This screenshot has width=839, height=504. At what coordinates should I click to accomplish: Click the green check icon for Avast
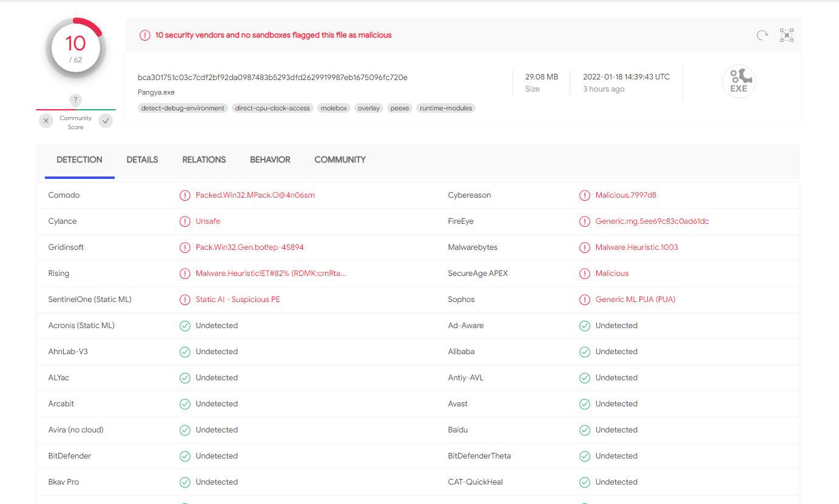click(x=585, y=404)
